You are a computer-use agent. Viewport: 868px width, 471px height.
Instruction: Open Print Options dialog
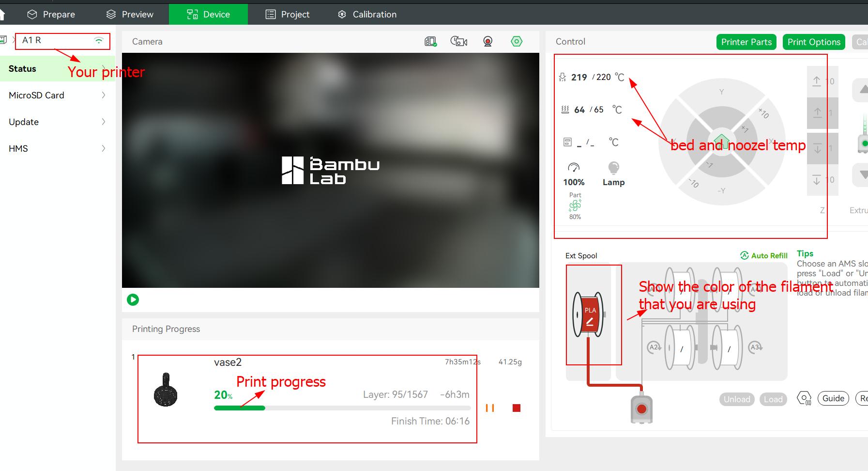pyautogui.click(x=814, y=42)
